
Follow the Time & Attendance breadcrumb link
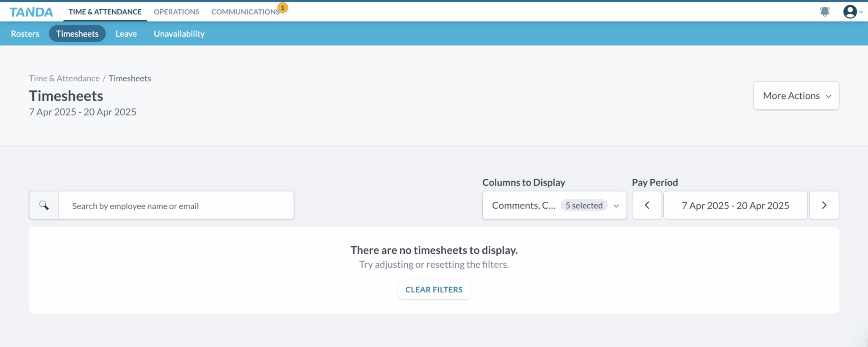click(x=64, y=78)
